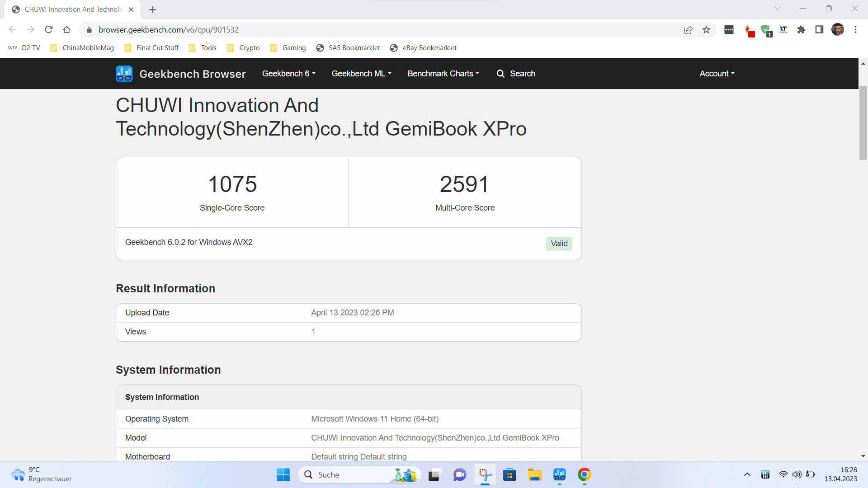Launch the Chat app from taskbar

(460, 475)
